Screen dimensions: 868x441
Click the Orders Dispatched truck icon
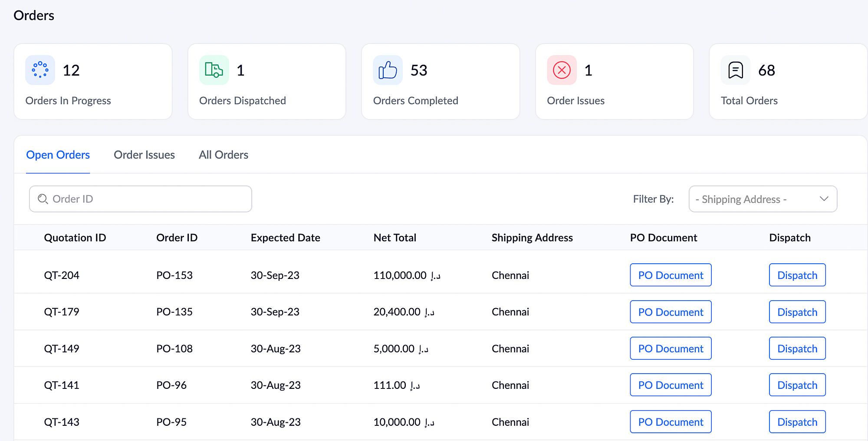pyautogui.click(x=214, y=70)
